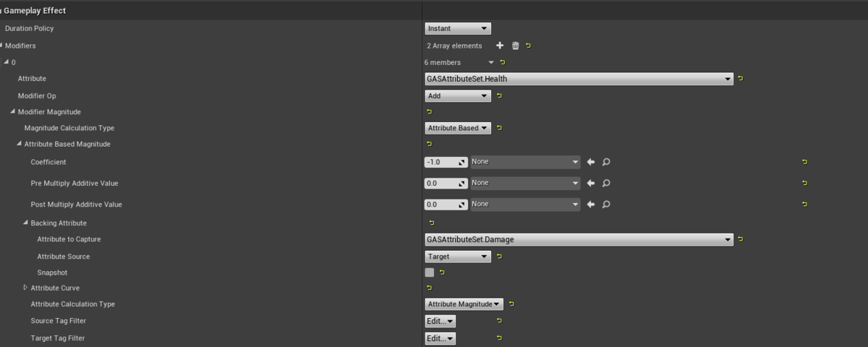The image size is (868, 347).
Task: Reset Modifier Magnitude to default
Action: [429, 112]
